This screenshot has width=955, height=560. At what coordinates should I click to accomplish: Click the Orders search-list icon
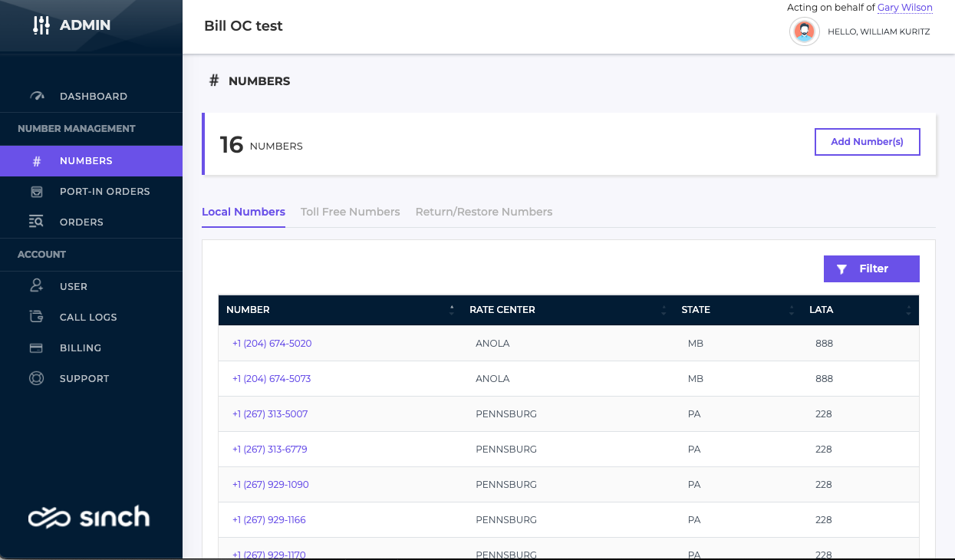point(37,222)
